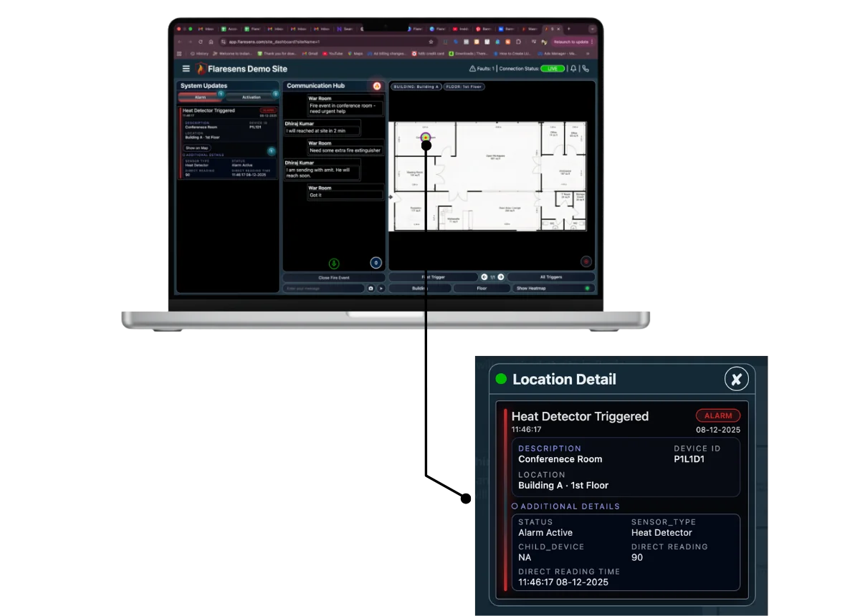The height and width of the screenshot is (616, 860).
Task: Click the camera icon in the message bar
Action: pyautogui.click(x=371, y=288)
